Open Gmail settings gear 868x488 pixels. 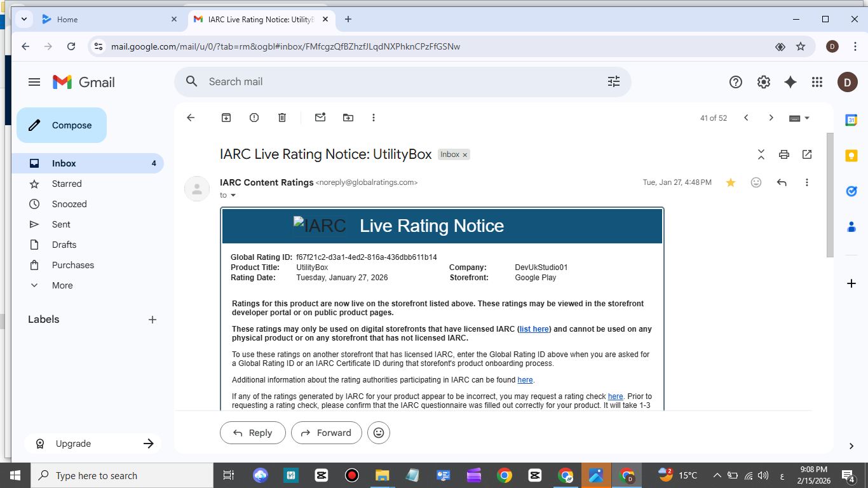[x=764, y=82]
